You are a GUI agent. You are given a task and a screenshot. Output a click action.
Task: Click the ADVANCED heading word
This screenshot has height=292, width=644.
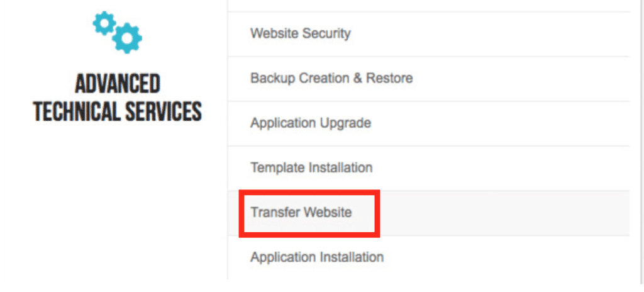tap(118, 84)
